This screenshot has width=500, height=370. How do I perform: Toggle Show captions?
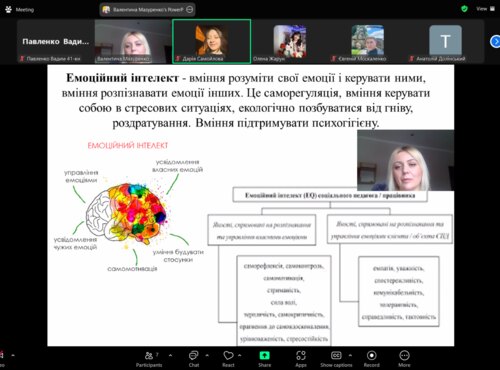pos(336,359)
